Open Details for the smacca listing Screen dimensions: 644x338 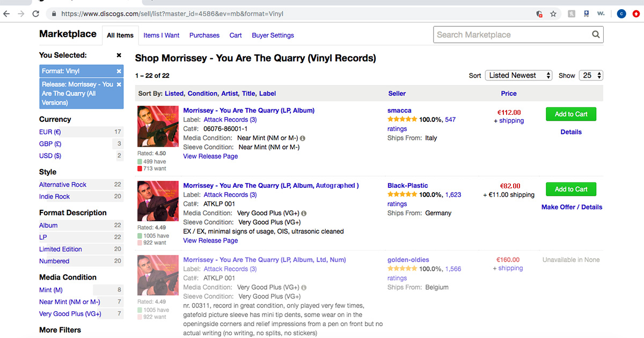(x=571, y=132)
